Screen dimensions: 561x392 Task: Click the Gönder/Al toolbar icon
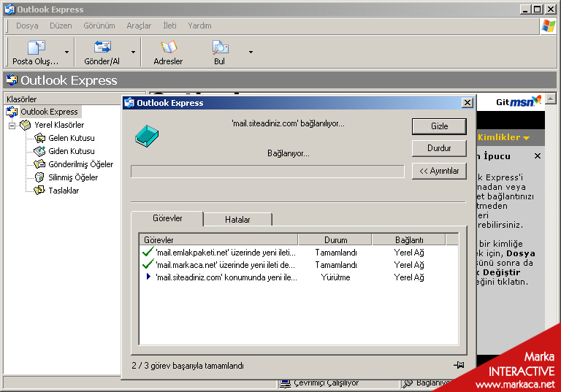pos(102,47)
